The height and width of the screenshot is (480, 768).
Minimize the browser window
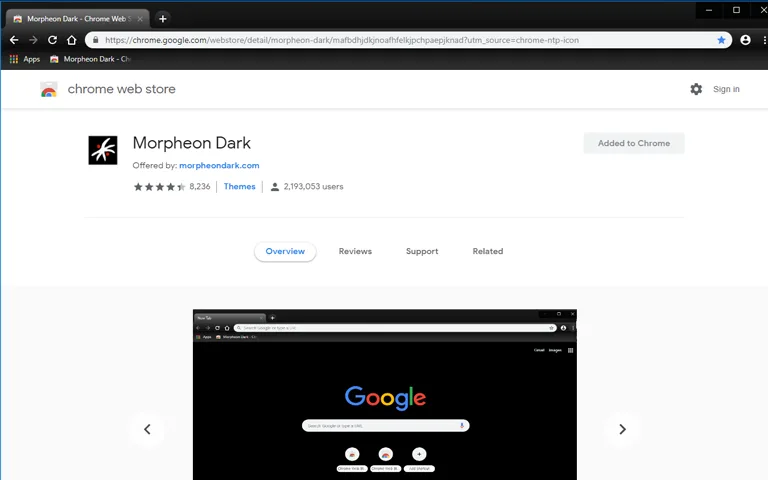pyautogui.click(x=709, y=10)
